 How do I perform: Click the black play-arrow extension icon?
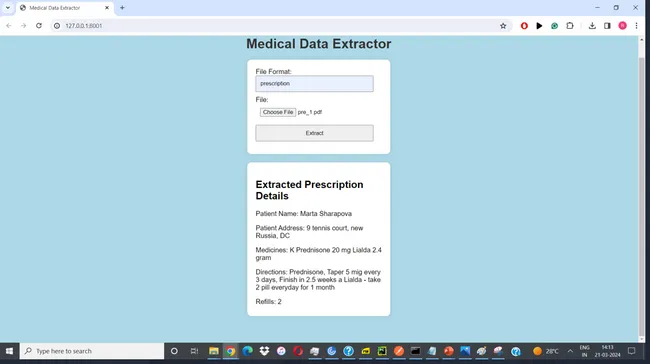(539, 26)
